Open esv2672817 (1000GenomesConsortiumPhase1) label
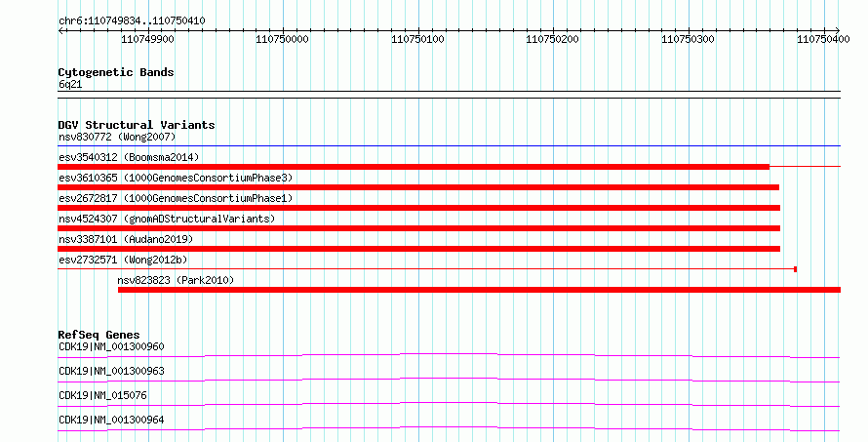This screenshot has height=442, width=868. coord(176,198)
